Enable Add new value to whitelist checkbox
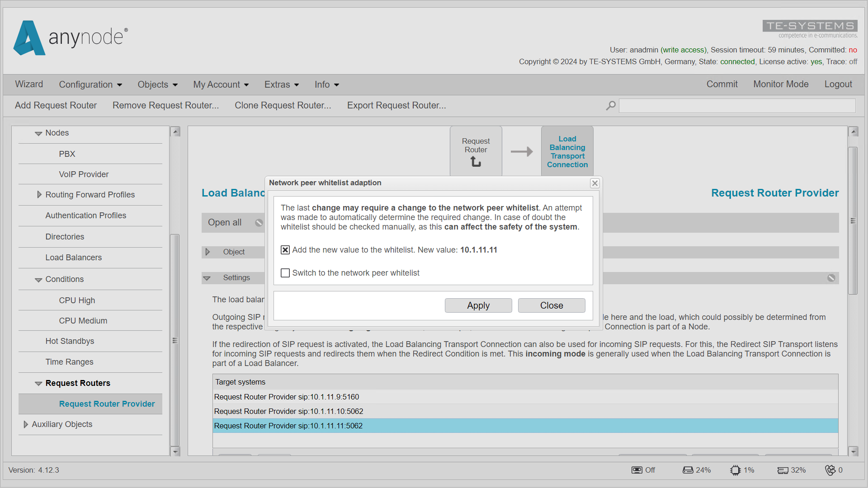 click(285, 250)
